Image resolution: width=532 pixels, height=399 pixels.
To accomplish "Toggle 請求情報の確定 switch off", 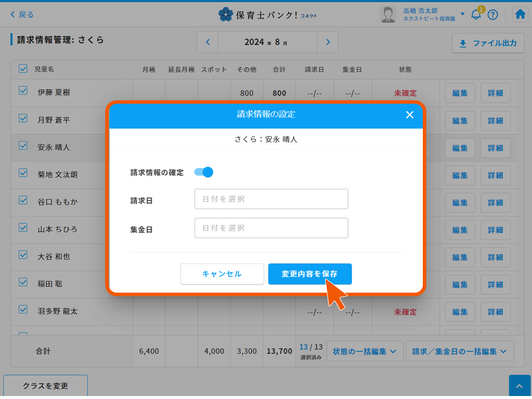I will (x=204, y=172).
